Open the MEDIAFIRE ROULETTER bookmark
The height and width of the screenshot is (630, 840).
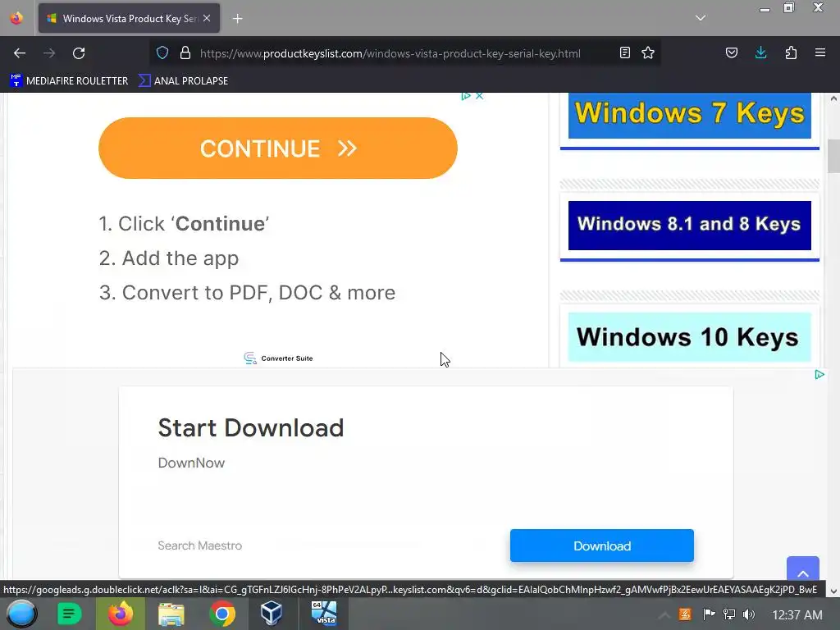(69, 81)
